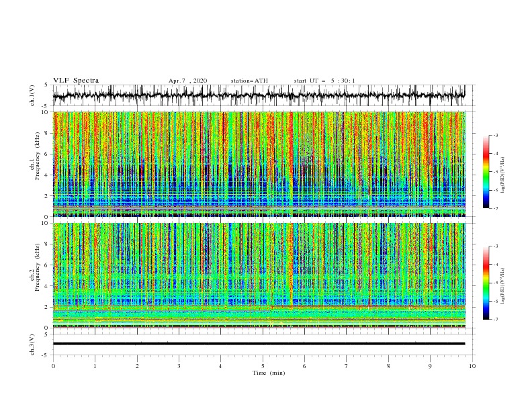532x411 pixels.
Task: Click the 'station=ATH' label
Action: [249, 81]
